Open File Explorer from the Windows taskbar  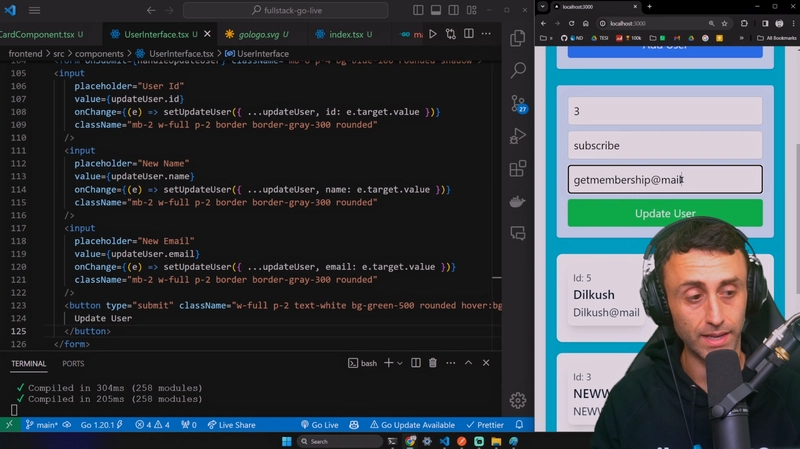pos(496,441)
